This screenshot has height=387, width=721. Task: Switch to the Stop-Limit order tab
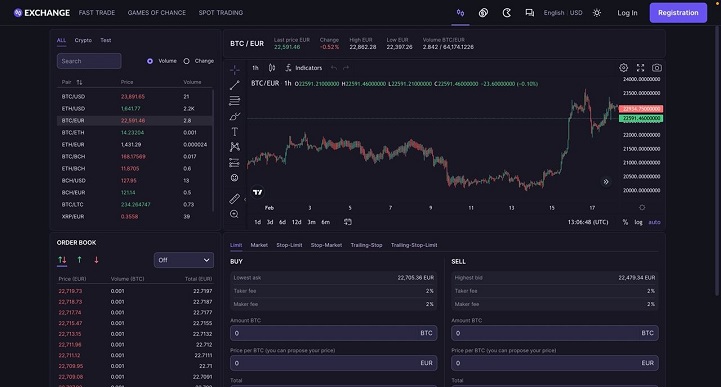point(289,245)
